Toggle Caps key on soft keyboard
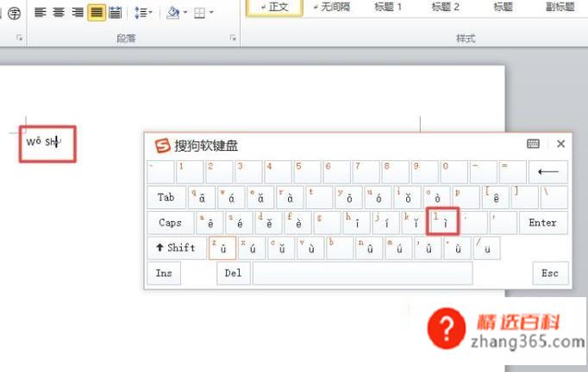Image resolution: width=588 pixels, height=372 pixels. pos(170,222)
